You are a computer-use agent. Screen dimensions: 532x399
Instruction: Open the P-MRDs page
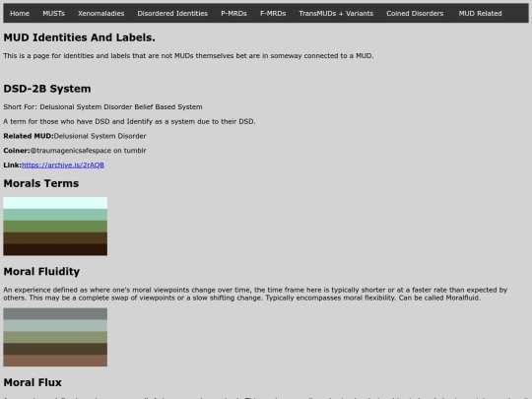[x=233, y=13]
